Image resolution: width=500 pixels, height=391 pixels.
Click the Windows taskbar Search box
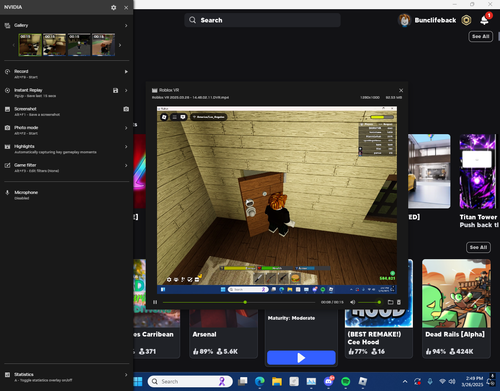tap(190, 381)
